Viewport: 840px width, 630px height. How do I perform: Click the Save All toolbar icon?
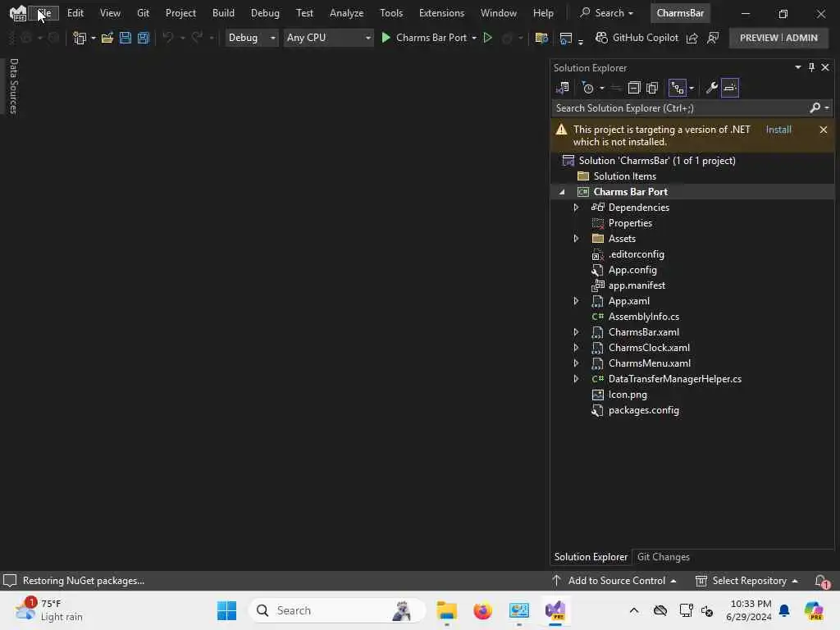143,38
